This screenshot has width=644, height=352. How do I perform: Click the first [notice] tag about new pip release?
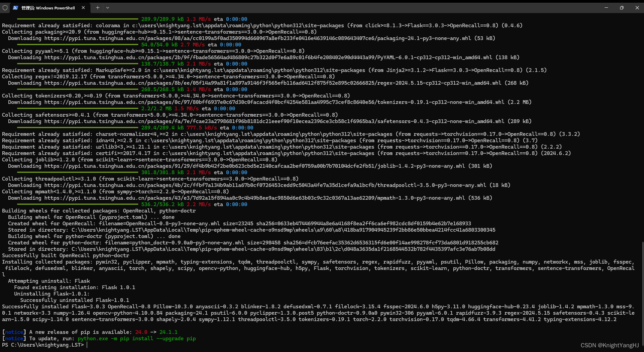[14, 332]
